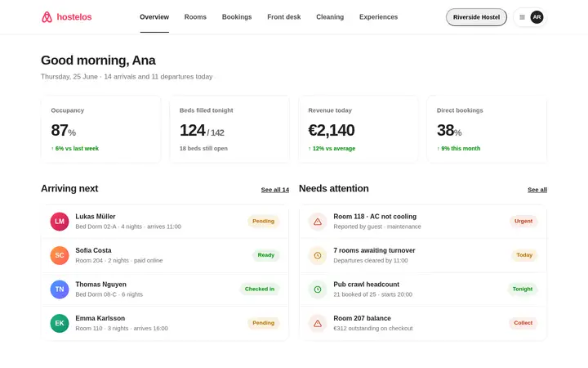Click the 'Arriving next' heading
This screenshot has height=368, width=588.
pos(69,189)
